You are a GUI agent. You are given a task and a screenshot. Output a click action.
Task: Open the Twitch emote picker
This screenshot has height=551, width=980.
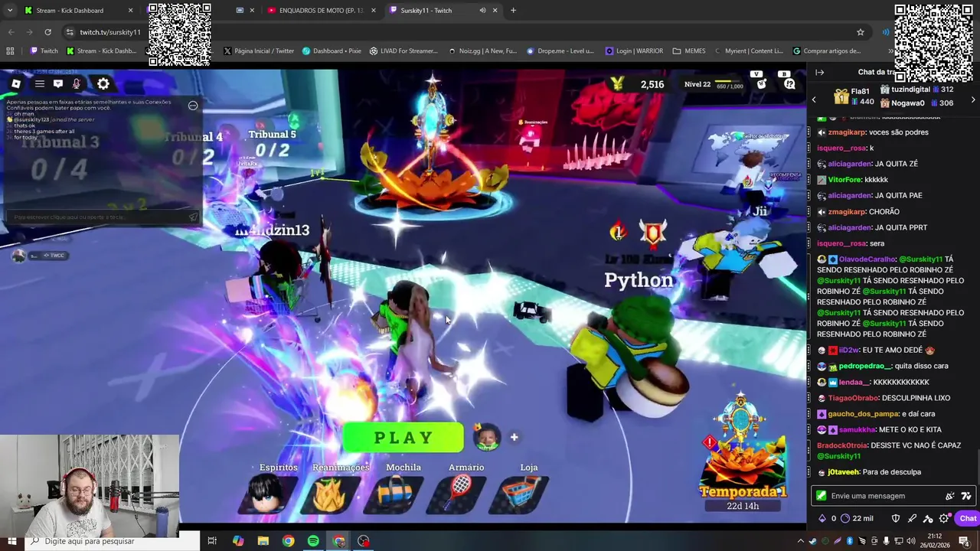(x=949, y=496)
